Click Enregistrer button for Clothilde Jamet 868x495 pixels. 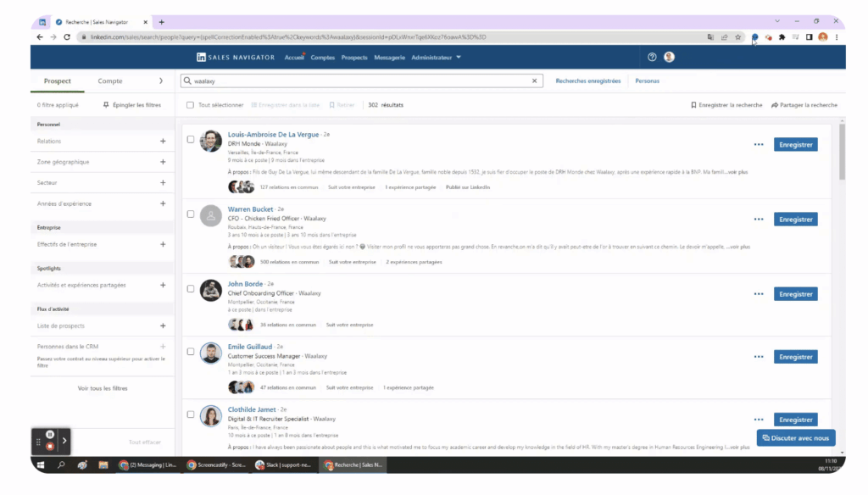coord(795,420)
